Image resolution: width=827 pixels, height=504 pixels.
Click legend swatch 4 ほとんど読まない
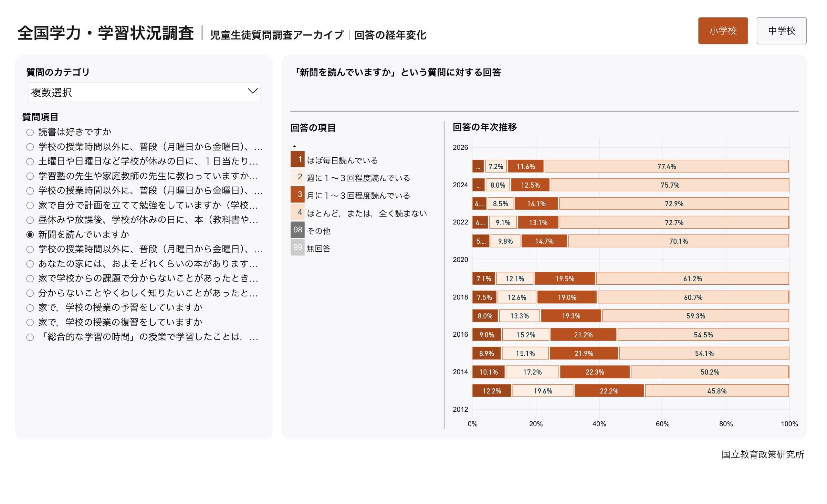[x=297, y=212]
